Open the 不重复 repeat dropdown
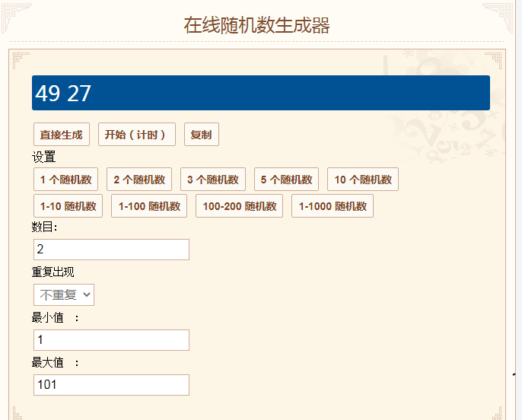522x420 pixels. [64, 295]
